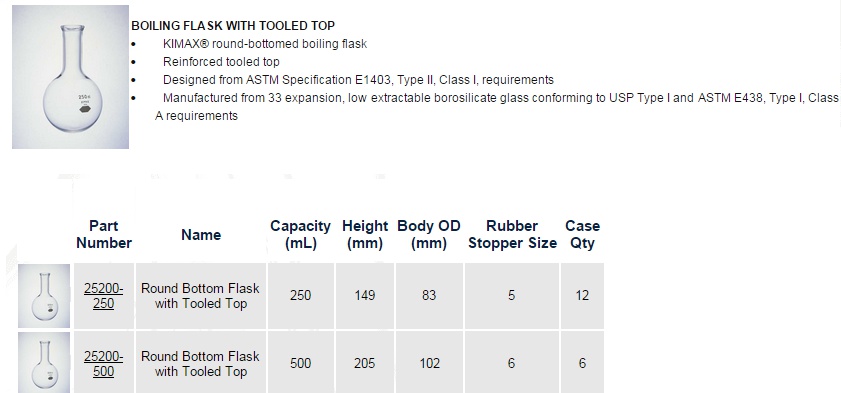Click the Boiling Flask With Tooled Top heading
The width and height of the screenshot is (841, 393).
(x=233, y=26)
